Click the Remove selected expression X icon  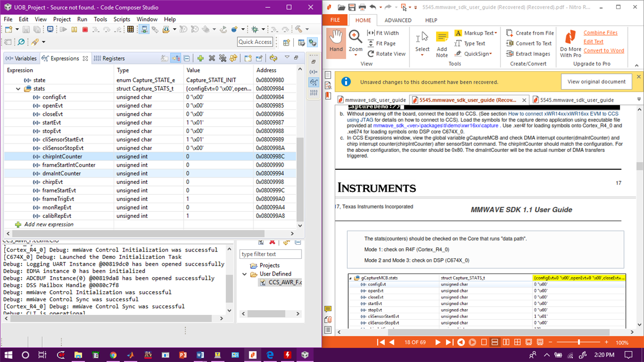[x=212, y=58]
